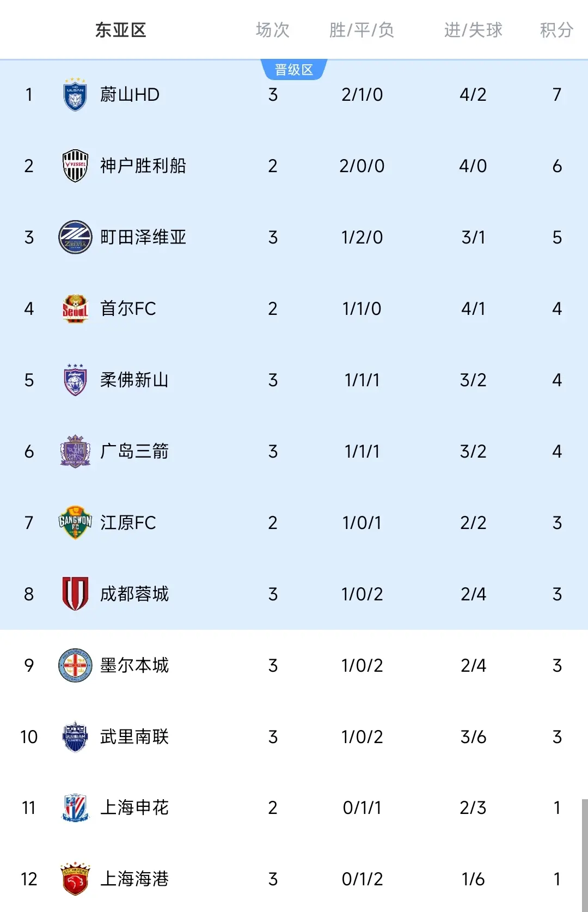
Task: Click rank number 12 for Shanghai Port
Action: [x=29, y=879]
